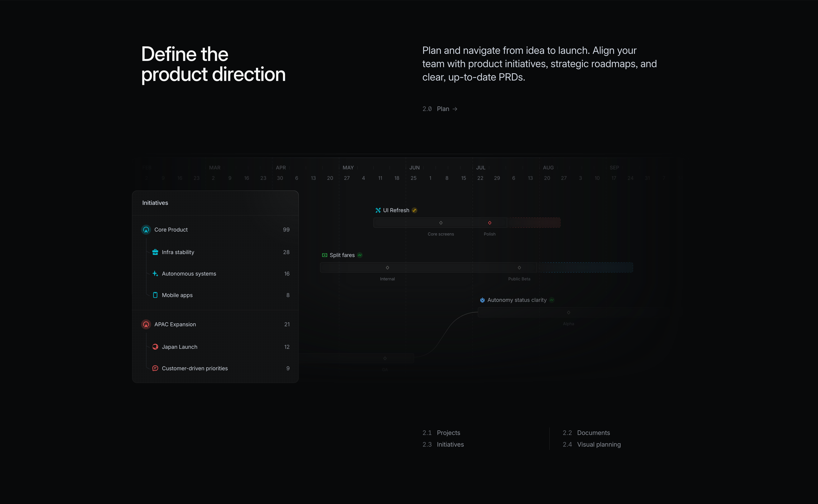Click the Polish milestone label
The width and height of the screenshot is (818, 504).
490,234
